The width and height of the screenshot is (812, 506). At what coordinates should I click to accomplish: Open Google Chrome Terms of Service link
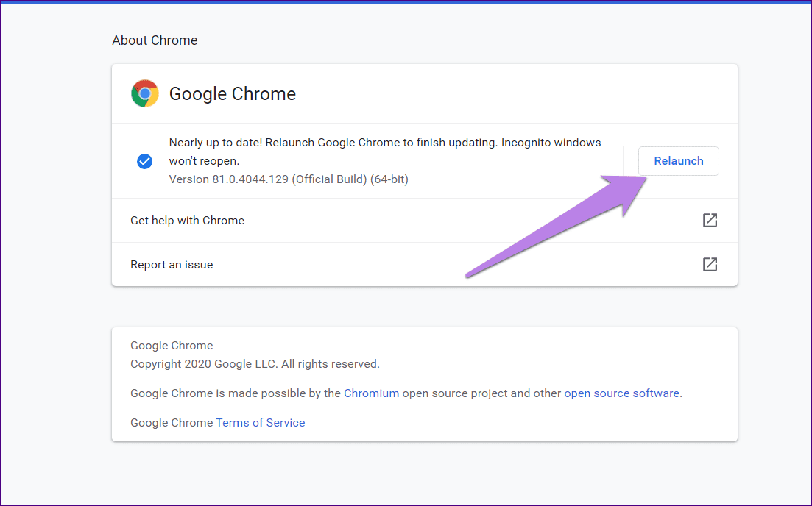260,423
